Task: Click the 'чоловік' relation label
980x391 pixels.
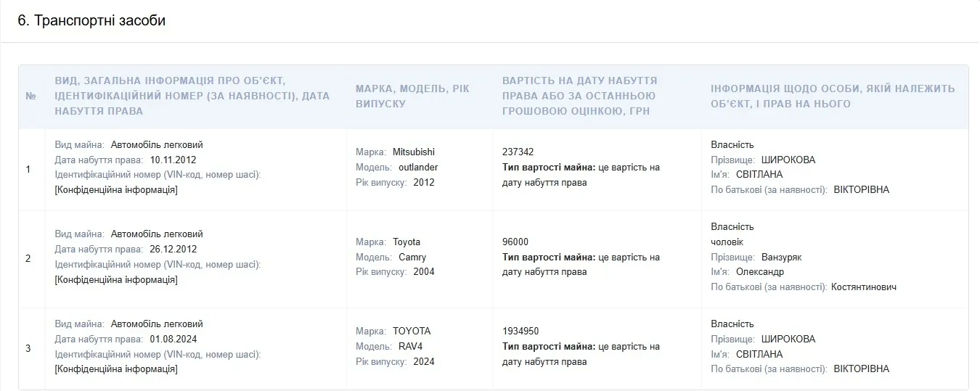Action: point(727,242)
